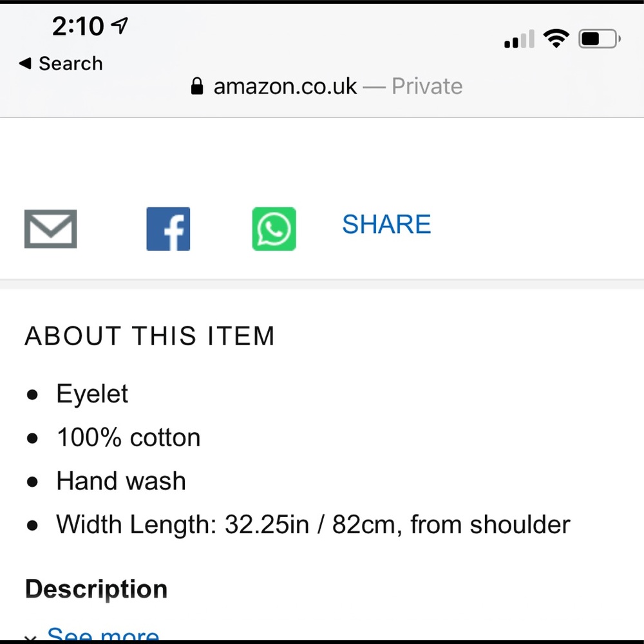
Task: Share the item on Facebook
Action: pyautogui.click(x=168, y=229)
